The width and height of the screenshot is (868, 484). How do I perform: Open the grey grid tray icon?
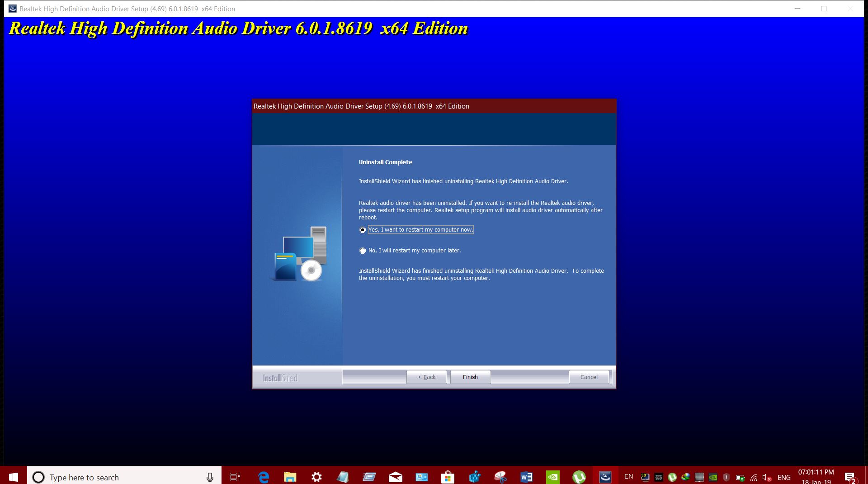click(x=699, y=477)
